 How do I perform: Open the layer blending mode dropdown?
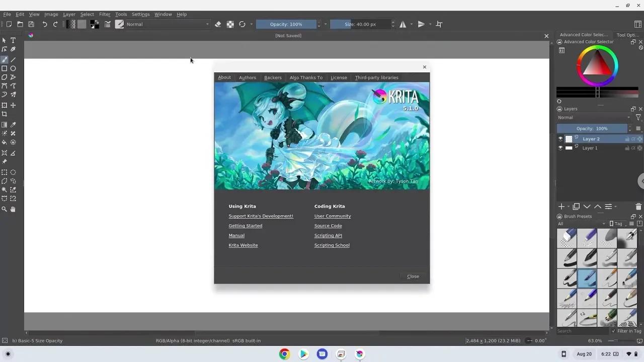point(594,117)
